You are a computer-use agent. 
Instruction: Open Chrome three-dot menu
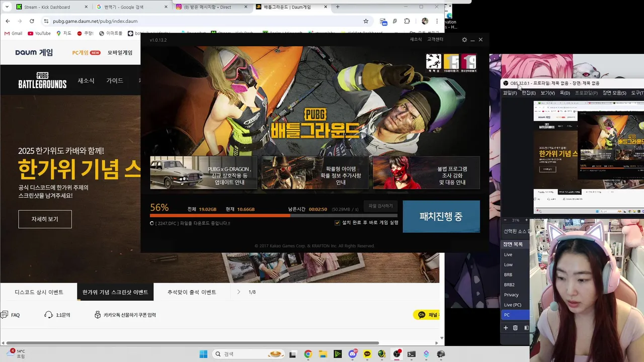437,21
